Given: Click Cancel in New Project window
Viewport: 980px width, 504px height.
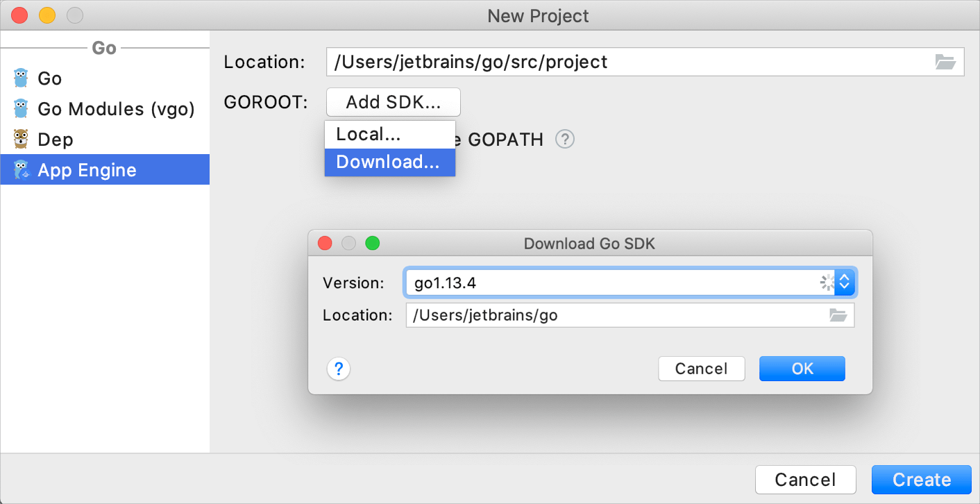Looking at the screenshot, I should tap(806, 480).
